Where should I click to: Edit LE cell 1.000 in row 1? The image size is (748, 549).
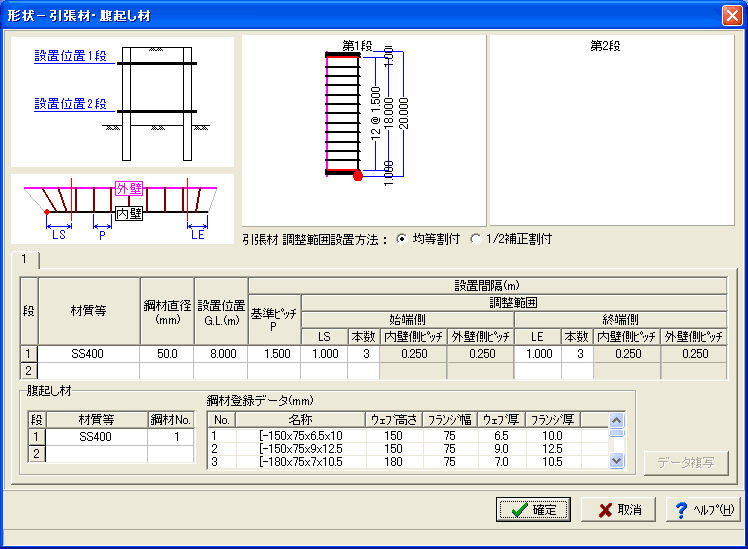point(538,354)
